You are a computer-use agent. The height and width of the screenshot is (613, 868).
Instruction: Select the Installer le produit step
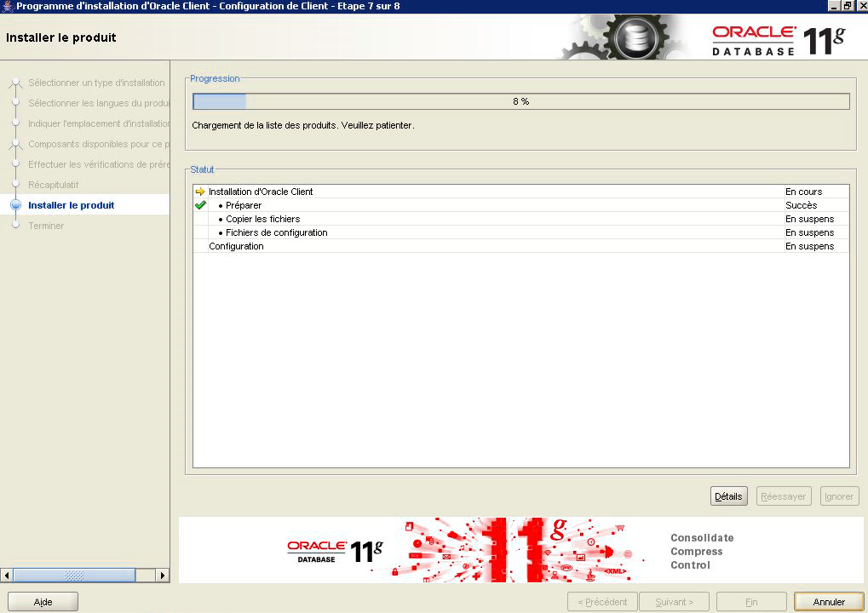71,205
